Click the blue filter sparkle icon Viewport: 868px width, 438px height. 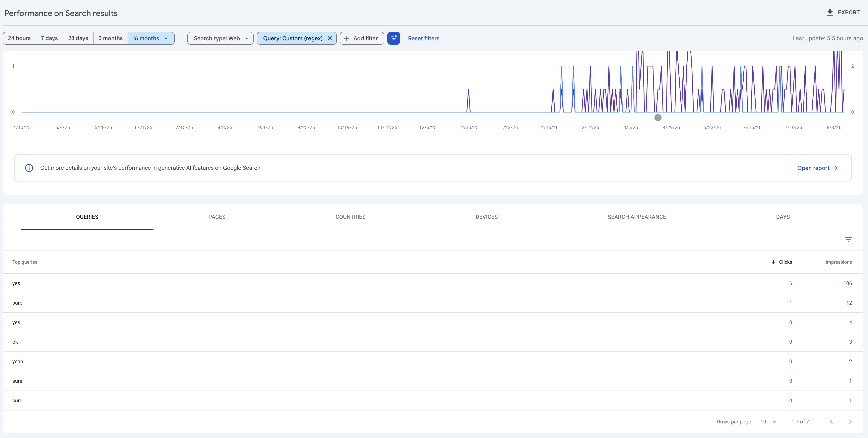click(x=394, y=38)
